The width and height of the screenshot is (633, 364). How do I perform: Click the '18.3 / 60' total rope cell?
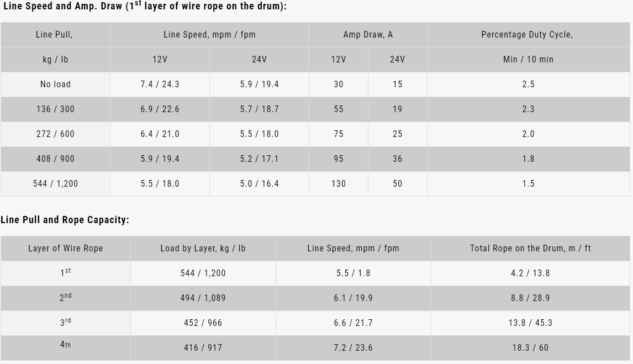[529, 347]
